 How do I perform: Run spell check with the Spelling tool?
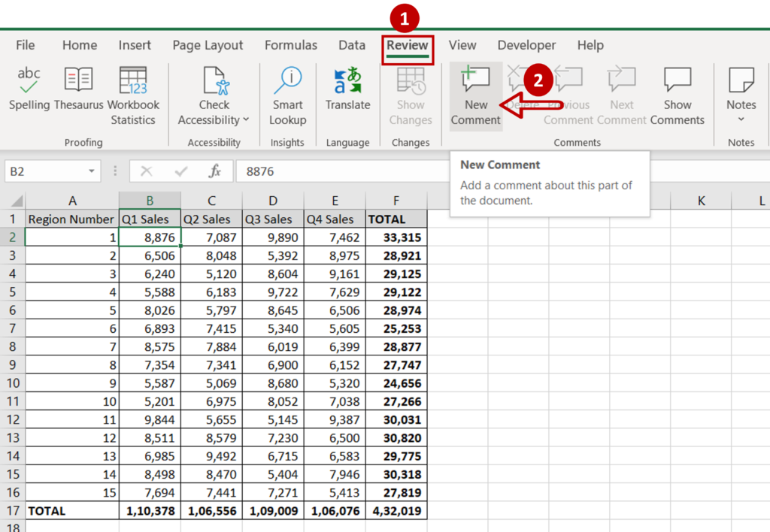click(29, 94)
